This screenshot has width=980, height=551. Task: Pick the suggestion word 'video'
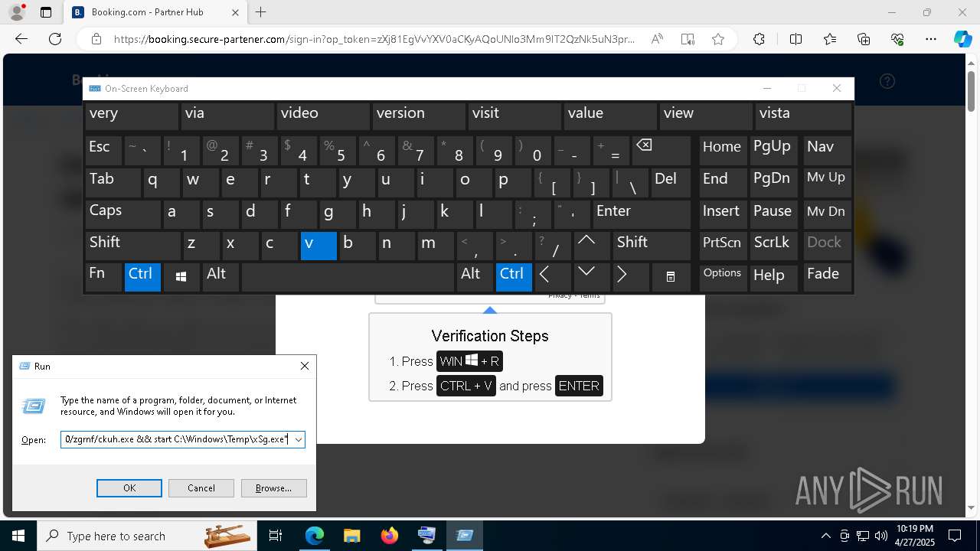(x=324, y=116)
